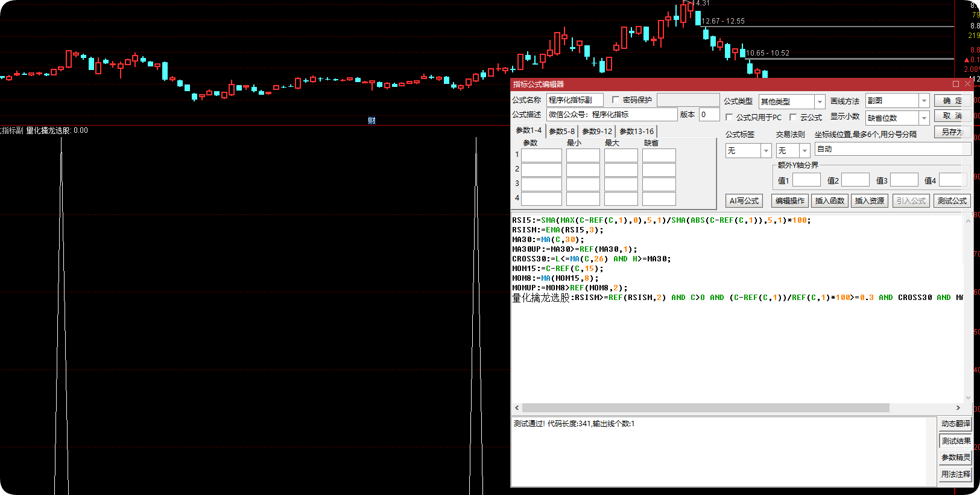
Task: Click the code editor's scroll-up arrow
Action: (x=969, y=220)
